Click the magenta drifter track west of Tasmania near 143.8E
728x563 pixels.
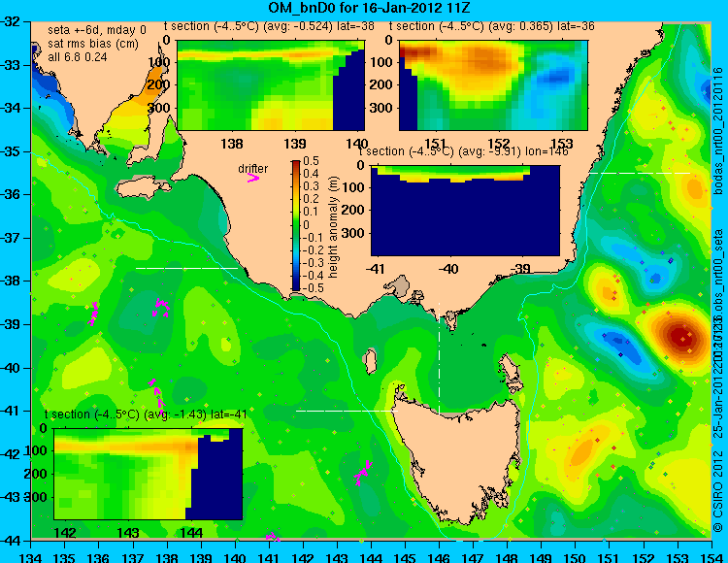click(x=363, y=473)
